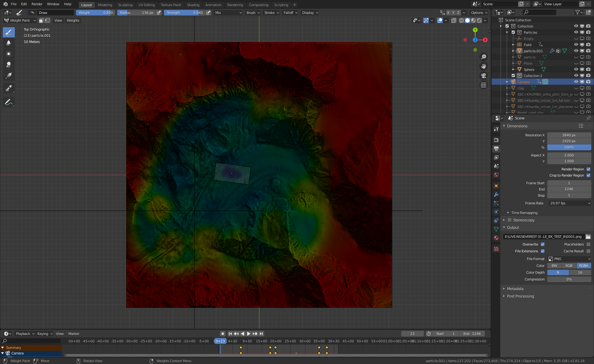This screenshot has height=364, width=594.
Task: Open the Mix blend mode dropdown
Action: click(x=228, y=13)
